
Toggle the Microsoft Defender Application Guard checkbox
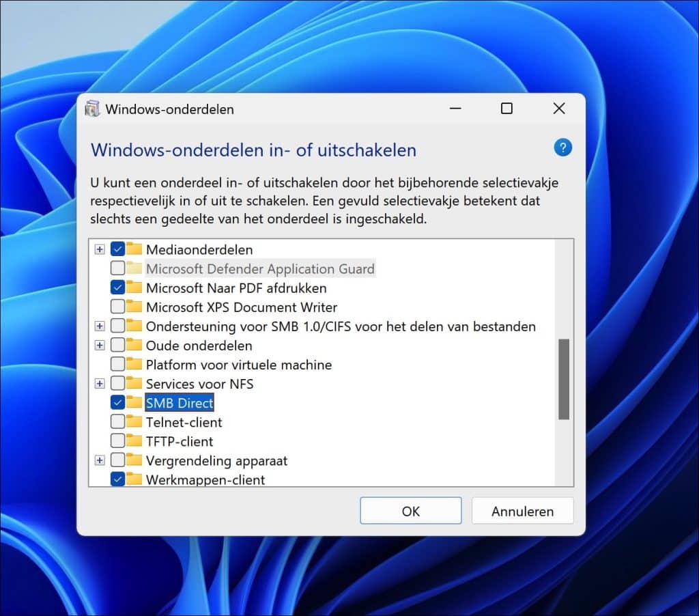pyautogui.click(x=117, y=268)
